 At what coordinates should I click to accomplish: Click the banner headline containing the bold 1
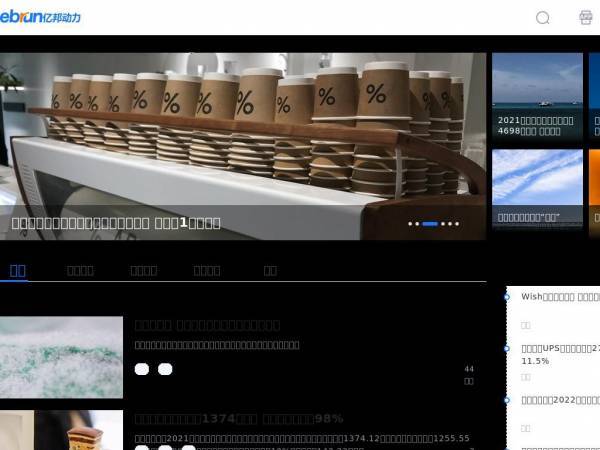[x=116, y=223]
